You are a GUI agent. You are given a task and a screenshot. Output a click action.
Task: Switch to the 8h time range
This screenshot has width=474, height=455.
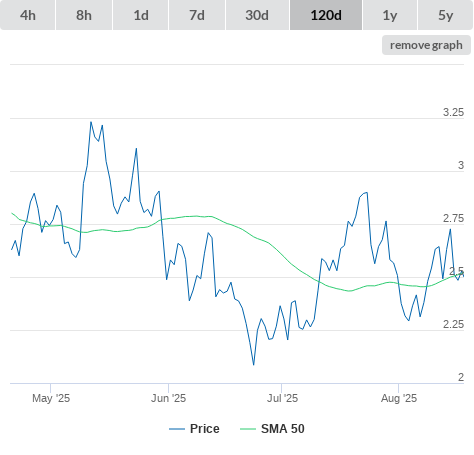[84, 15]
